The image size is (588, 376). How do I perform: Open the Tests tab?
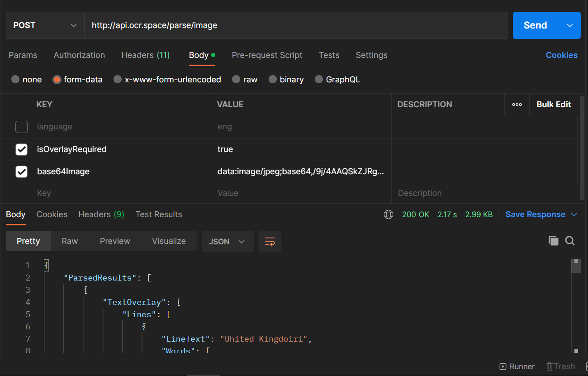pos(329,55)
